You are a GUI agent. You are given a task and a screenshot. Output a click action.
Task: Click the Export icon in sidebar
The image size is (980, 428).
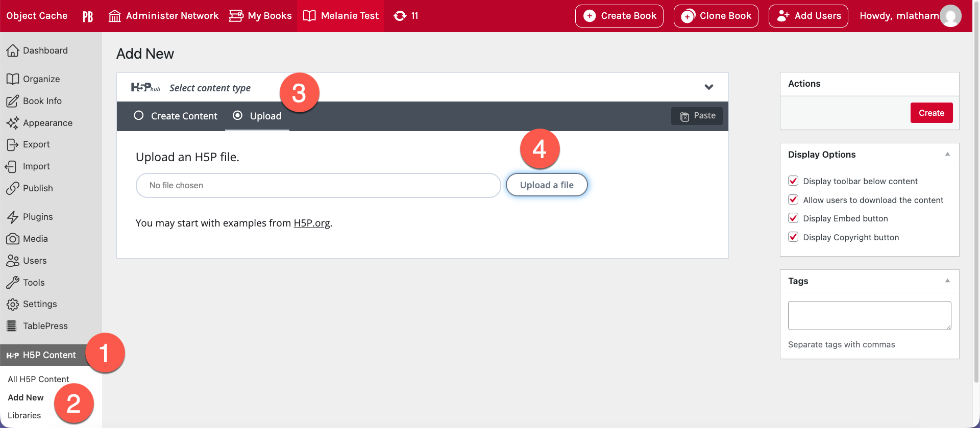click(x=13, y=145)
